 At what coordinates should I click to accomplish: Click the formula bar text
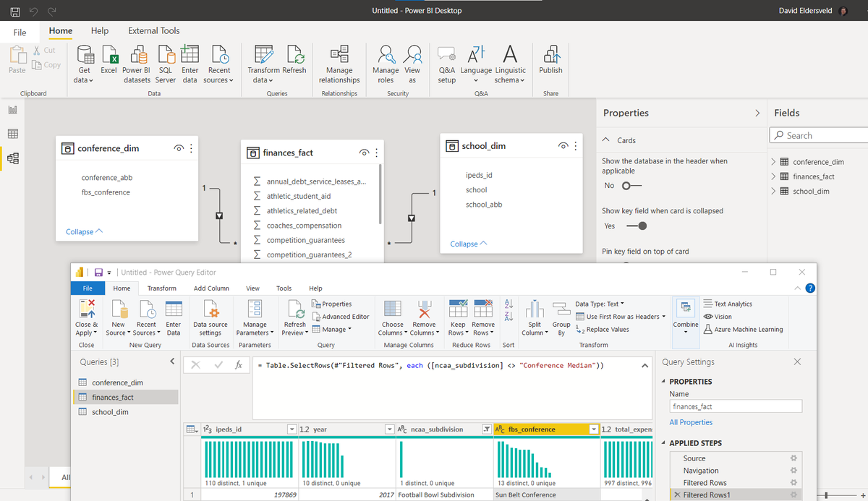[430, 365]
